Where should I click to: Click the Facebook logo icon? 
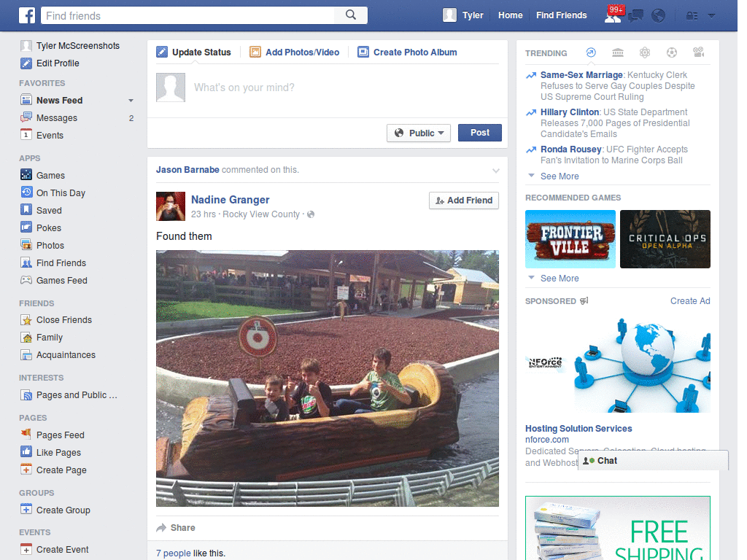(x=27, y=15)
